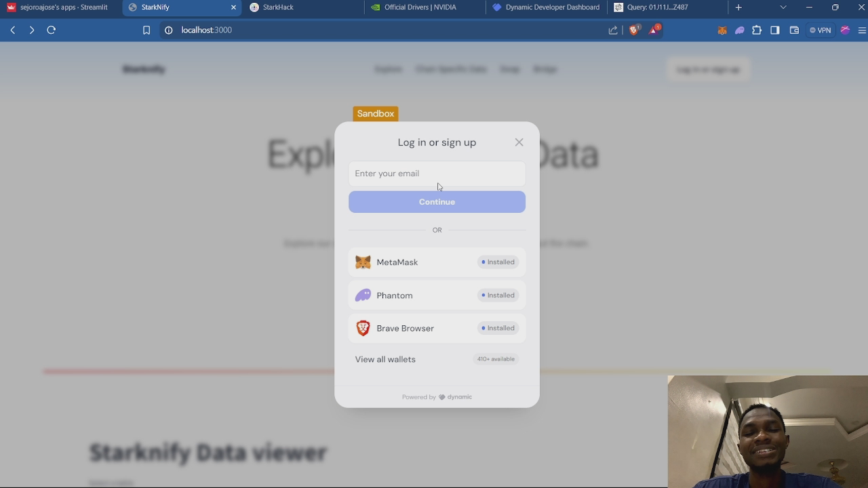Go back to previous page
The image size is (868, 488).
coord(13,30)
